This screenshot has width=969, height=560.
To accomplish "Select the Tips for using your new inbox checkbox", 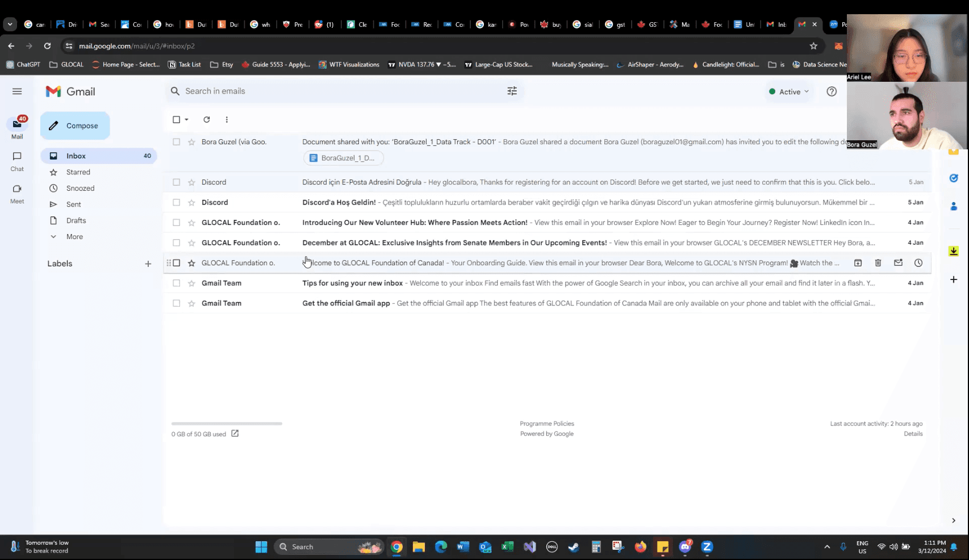I will pos(177,283).
